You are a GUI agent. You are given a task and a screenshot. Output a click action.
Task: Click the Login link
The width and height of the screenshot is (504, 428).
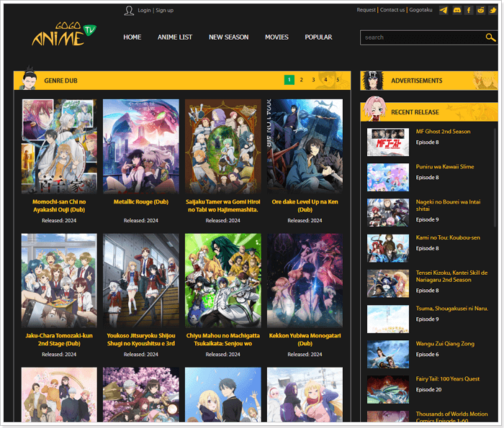point(144,10)
